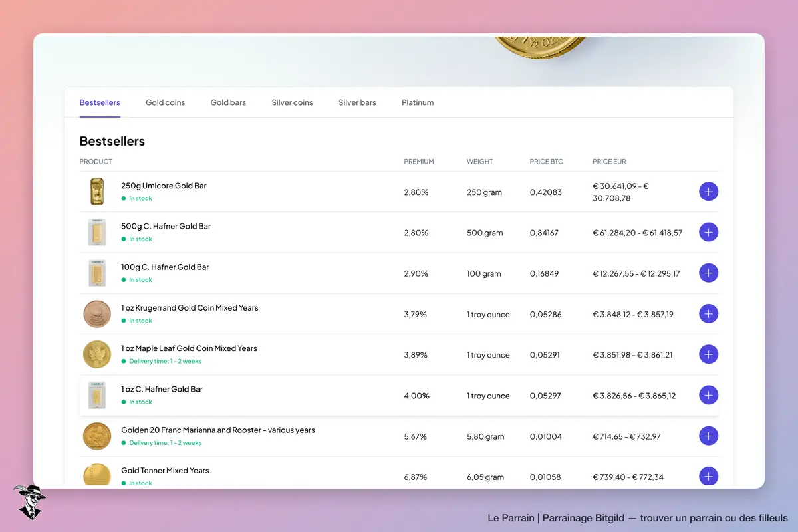Open Golden 20 Franc Marianna and Rooster product
Image resolution: width=798 pixels, height=532 pixels.
pos(218,430)
